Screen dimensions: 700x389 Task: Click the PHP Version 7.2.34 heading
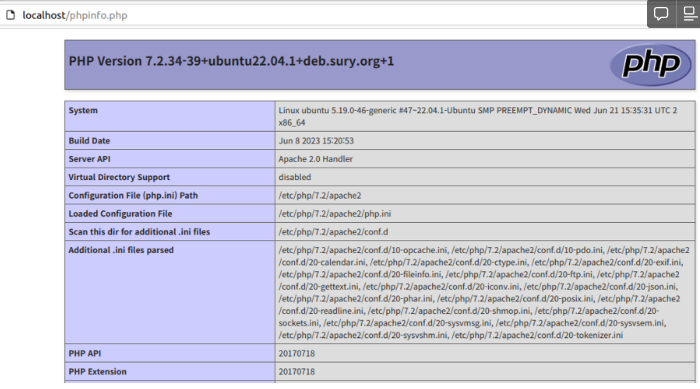[x=231, y=61]
